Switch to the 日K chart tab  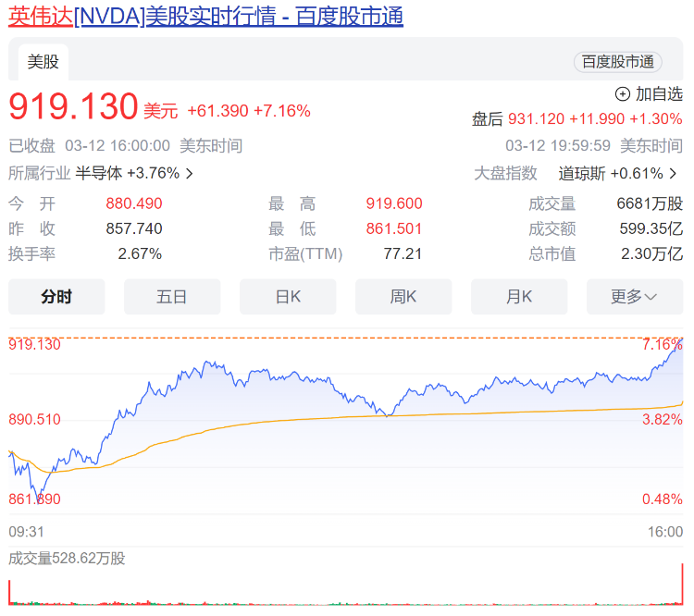pyautogui.click(x=288, y=297)
